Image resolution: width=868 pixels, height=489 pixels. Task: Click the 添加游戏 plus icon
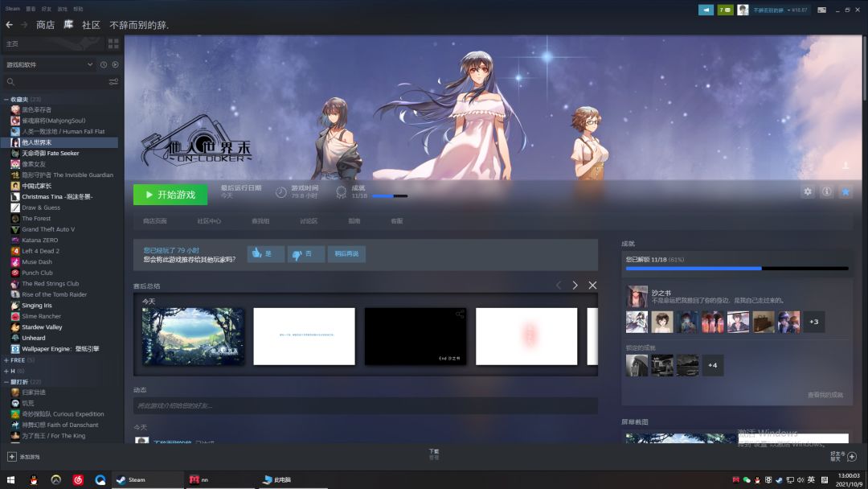[x=11, y=456]
